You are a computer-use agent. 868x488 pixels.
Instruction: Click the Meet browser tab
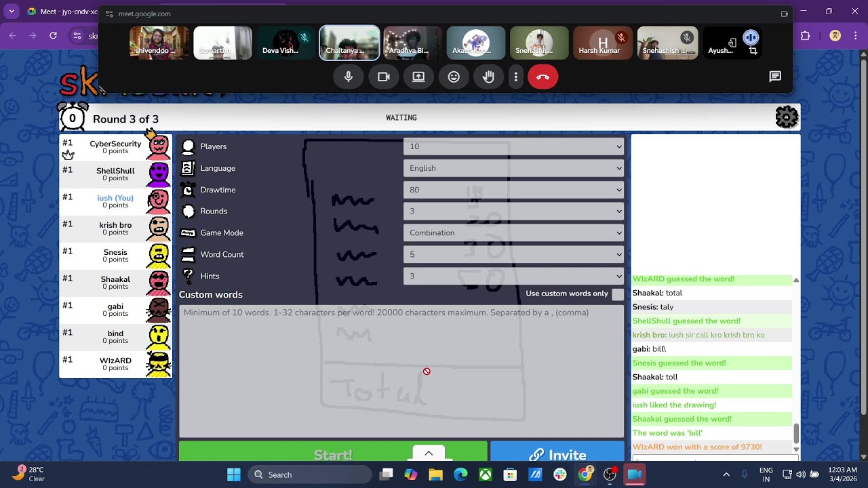tap(62, 12)
